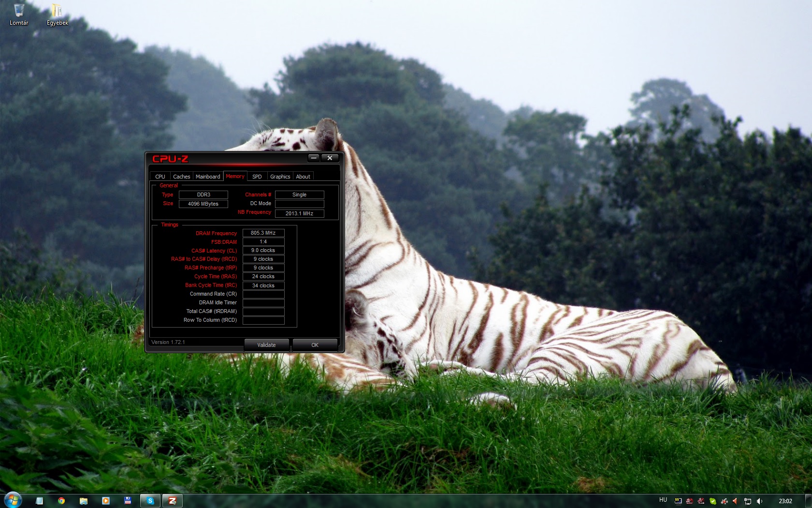Switch to Skype in the taskbar
This screenshot has height=508, width=812.
coord(150,501)
